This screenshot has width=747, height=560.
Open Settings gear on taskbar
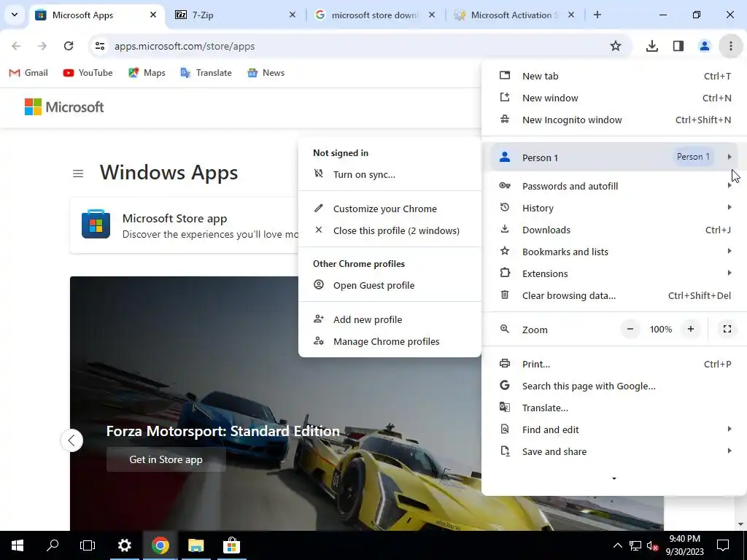[124, 545]
